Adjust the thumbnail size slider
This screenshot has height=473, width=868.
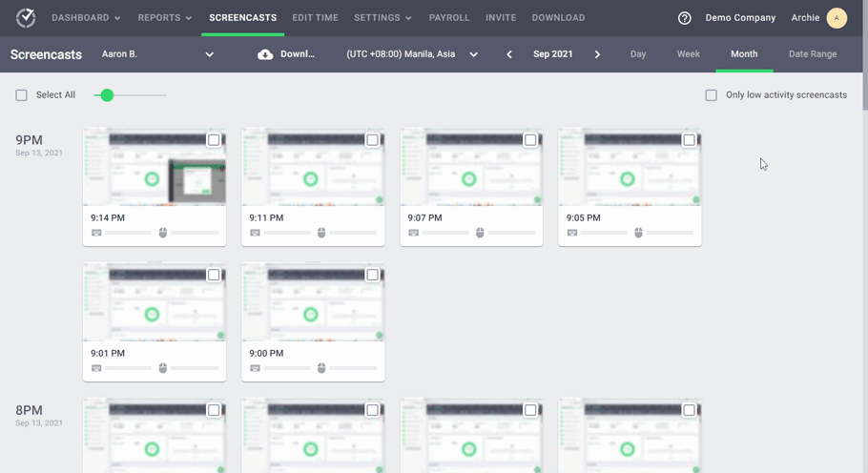130,95
